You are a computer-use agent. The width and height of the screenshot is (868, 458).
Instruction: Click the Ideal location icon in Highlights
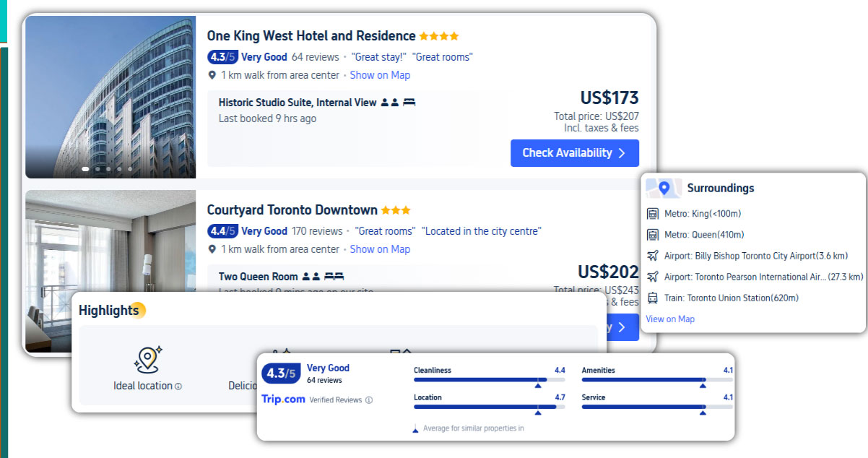[147, 358]
